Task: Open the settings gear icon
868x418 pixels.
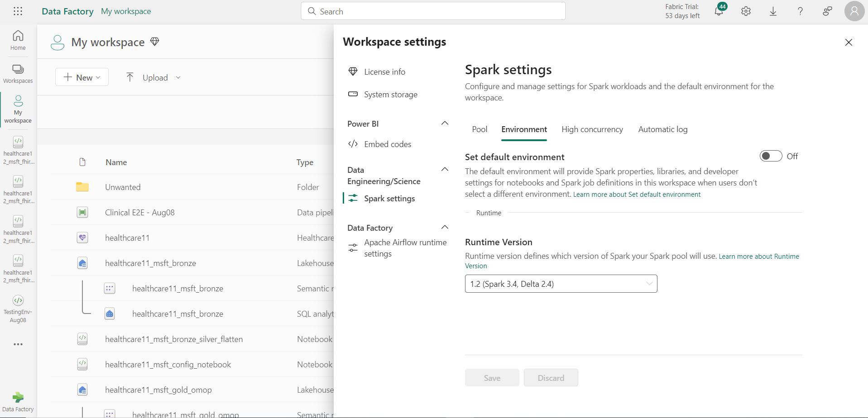Action: [746, 11]
